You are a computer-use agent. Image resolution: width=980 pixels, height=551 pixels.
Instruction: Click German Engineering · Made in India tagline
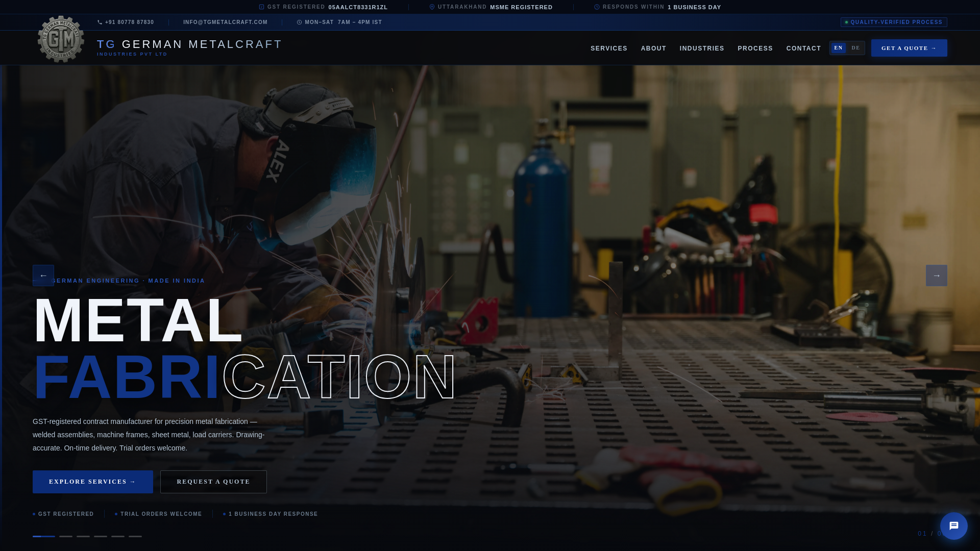(x=128, y=281)
